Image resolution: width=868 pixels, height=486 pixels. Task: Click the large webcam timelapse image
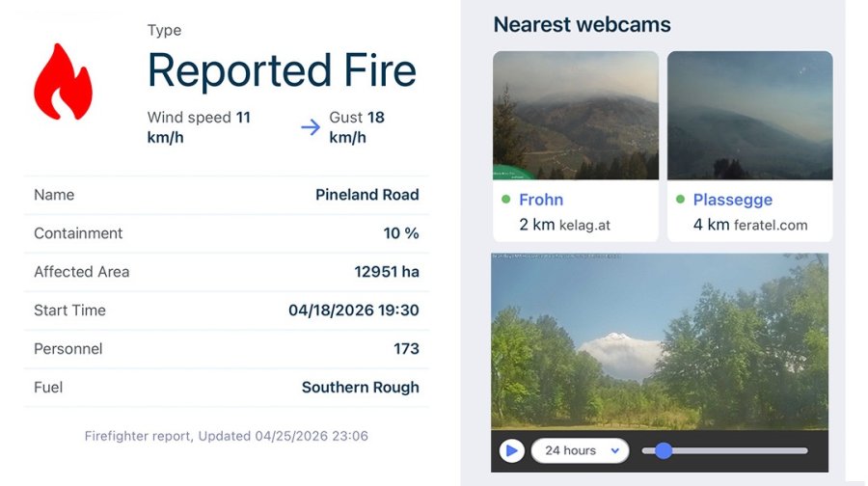pyautogui.click(x=660, y=340)
